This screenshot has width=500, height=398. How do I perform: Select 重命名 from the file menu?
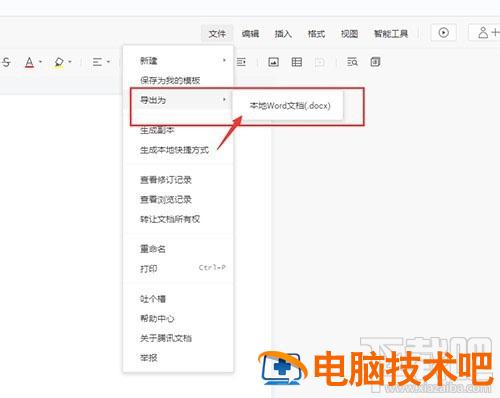click(178, 249)
